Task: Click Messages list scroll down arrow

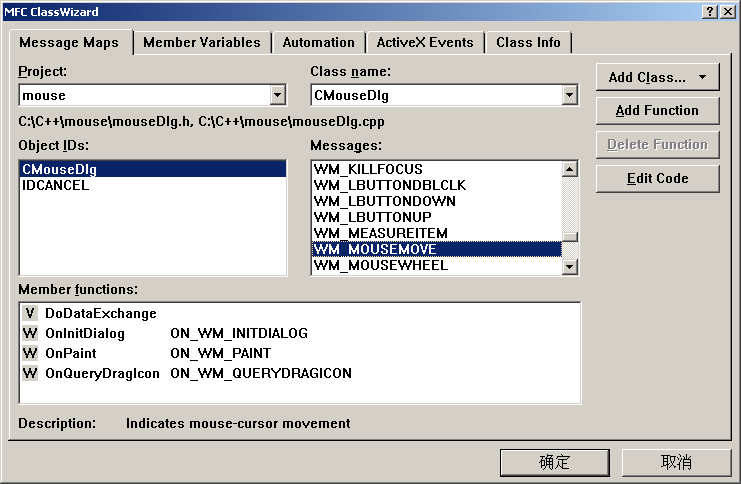Action: 570,267
